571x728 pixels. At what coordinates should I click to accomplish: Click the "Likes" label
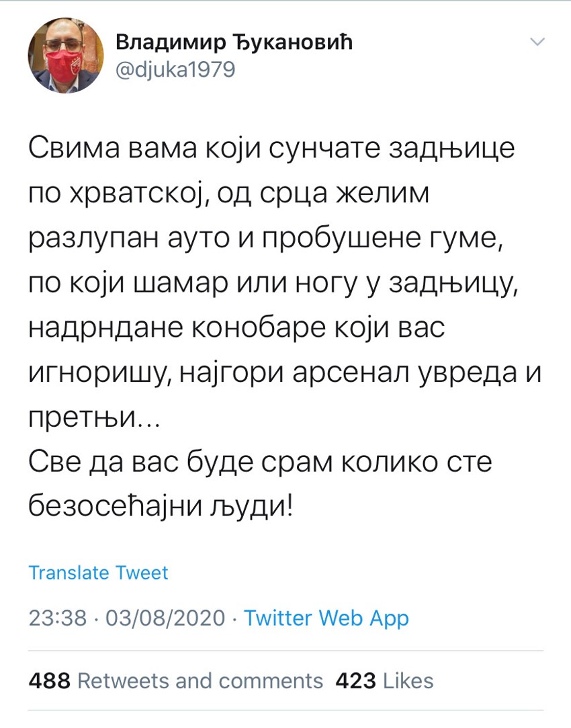408,680
